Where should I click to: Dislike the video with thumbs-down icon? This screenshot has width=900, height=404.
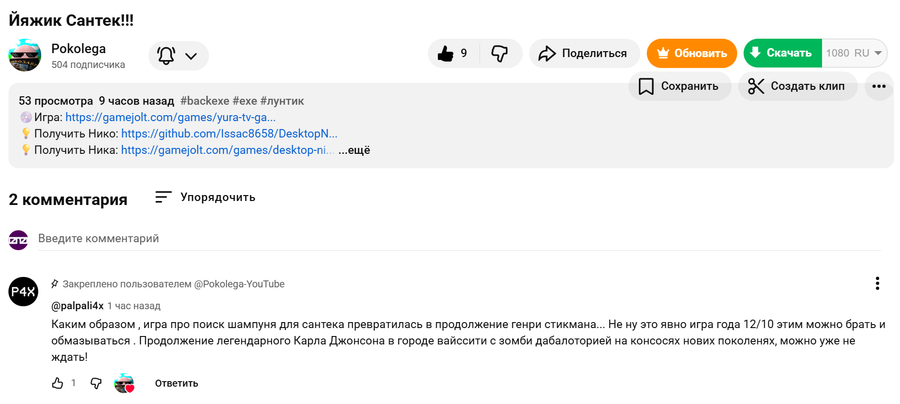coord(500,54)
